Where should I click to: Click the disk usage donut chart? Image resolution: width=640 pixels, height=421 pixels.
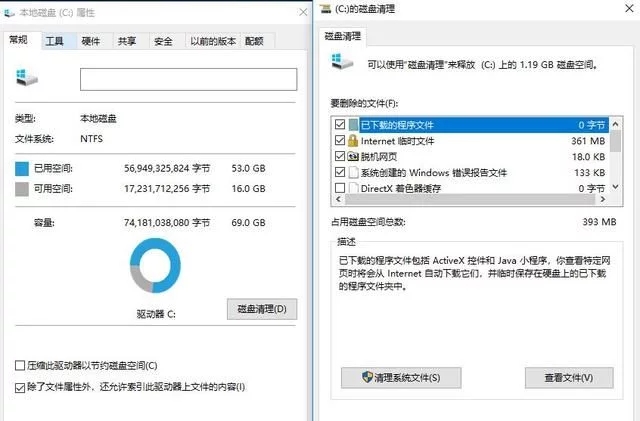[x=155, y=265]
